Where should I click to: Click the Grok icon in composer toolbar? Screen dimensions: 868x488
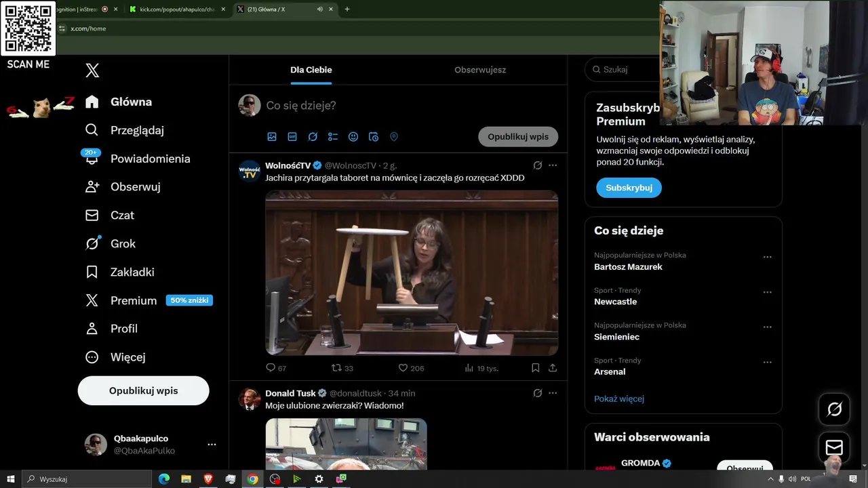pyautogui.click(x=313, y=137)
